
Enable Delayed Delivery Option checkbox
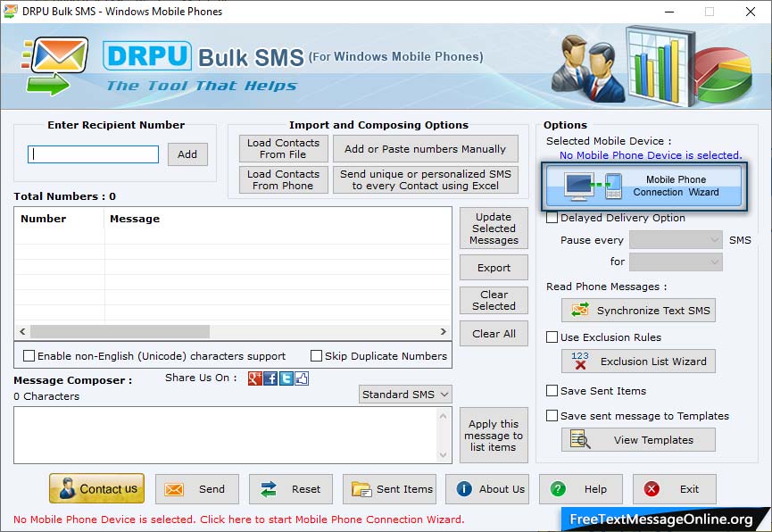pos(552,217)
